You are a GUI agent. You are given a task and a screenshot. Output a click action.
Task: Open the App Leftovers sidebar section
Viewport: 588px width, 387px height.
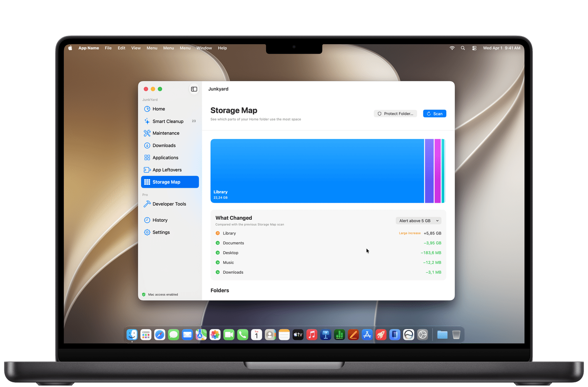(170, 170)
